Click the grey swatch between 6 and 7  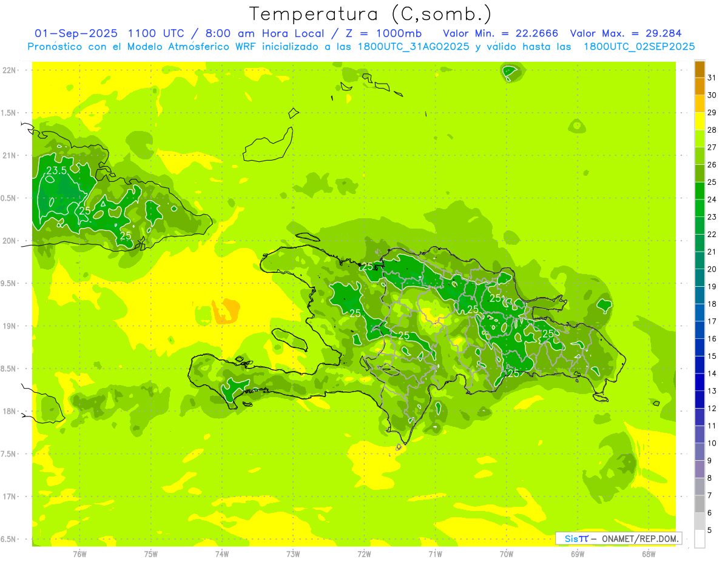click(699, 504)
